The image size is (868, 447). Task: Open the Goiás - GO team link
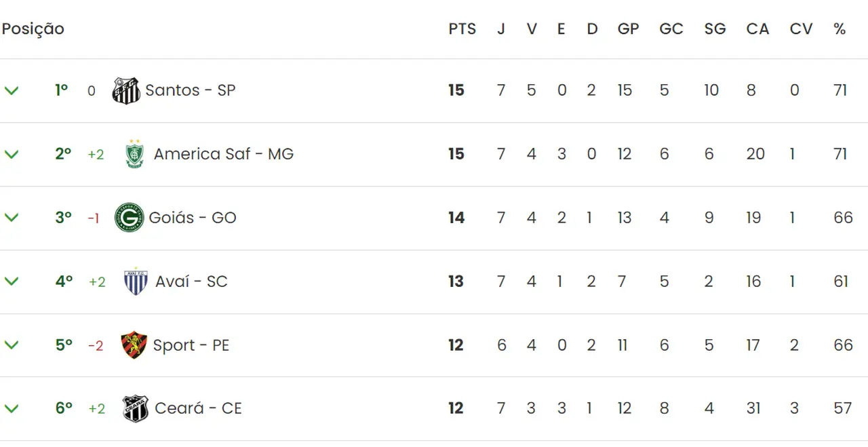point(193,218)
